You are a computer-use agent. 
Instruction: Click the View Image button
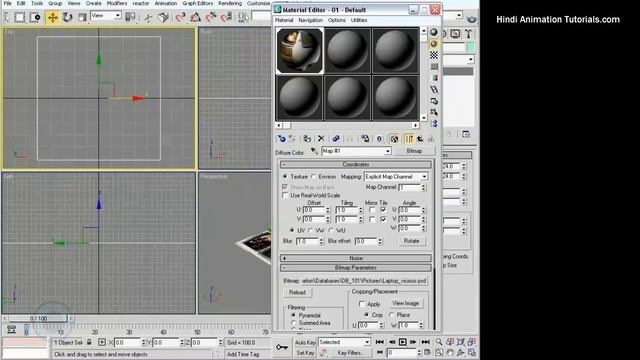click(405, 303)
